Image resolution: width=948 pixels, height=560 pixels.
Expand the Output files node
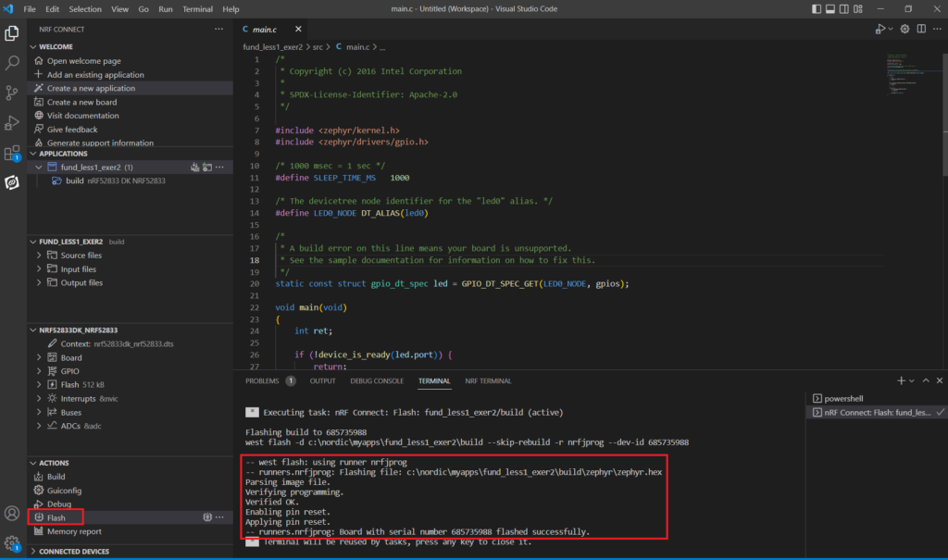tap(39, 282)
